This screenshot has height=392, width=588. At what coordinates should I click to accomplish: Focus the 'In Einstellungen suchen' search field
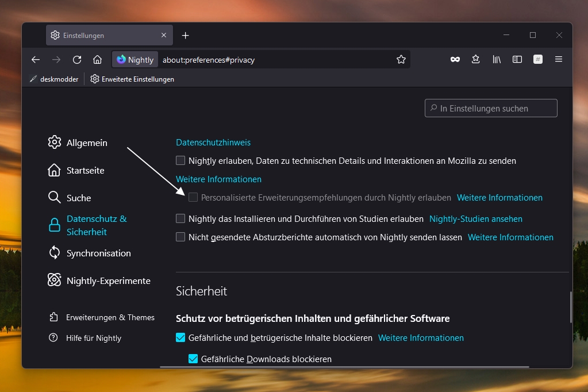(491, 109)
